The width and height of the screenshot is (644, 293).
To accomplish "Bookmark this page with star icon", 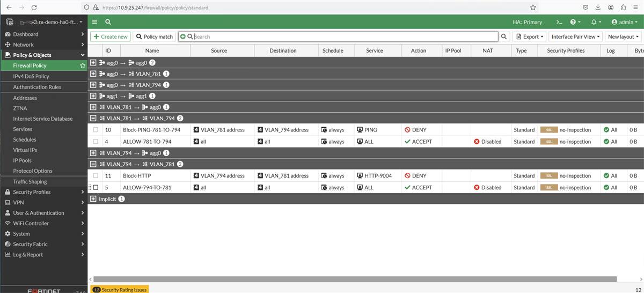I will coord(533,8).
